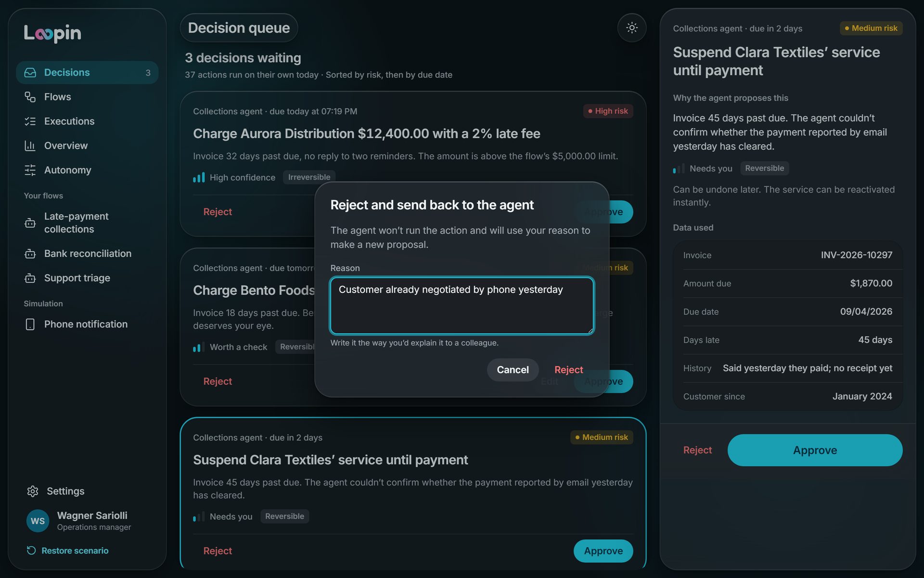Click the Irreversible tag on Aurora card

pyautogui.click(x=309, y=177)
